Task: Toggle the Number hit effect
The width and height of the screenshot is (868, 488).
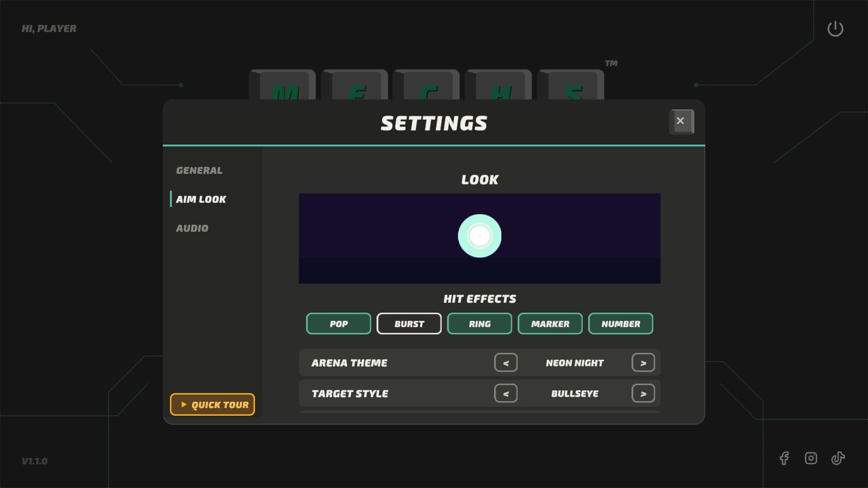Action: click(621, 324)
